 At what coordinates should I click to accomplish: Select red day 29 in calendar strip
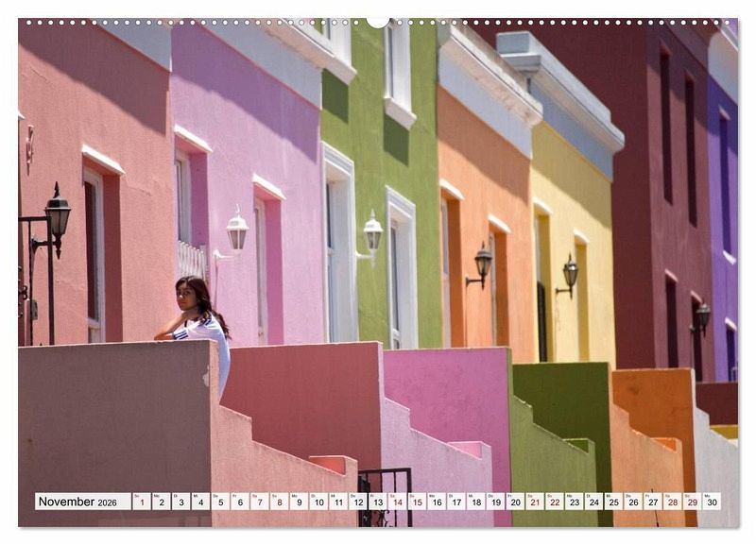click(x=693, y=502)
